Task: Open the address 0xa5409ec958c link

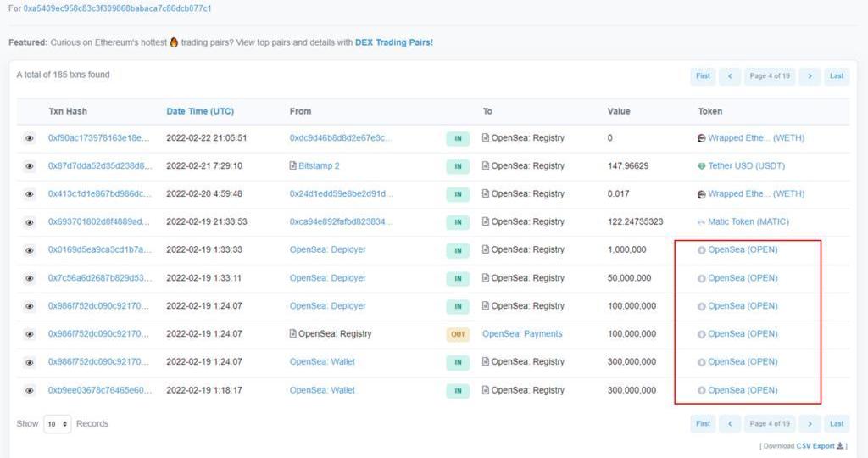Action: 117,8
